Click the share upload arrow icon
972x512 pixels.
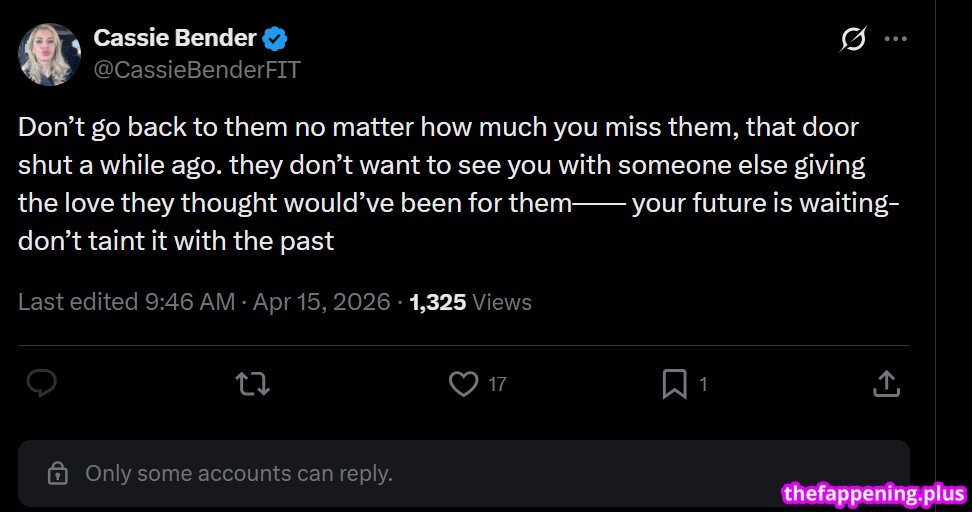pyautogui.click(x=886, y=383)
